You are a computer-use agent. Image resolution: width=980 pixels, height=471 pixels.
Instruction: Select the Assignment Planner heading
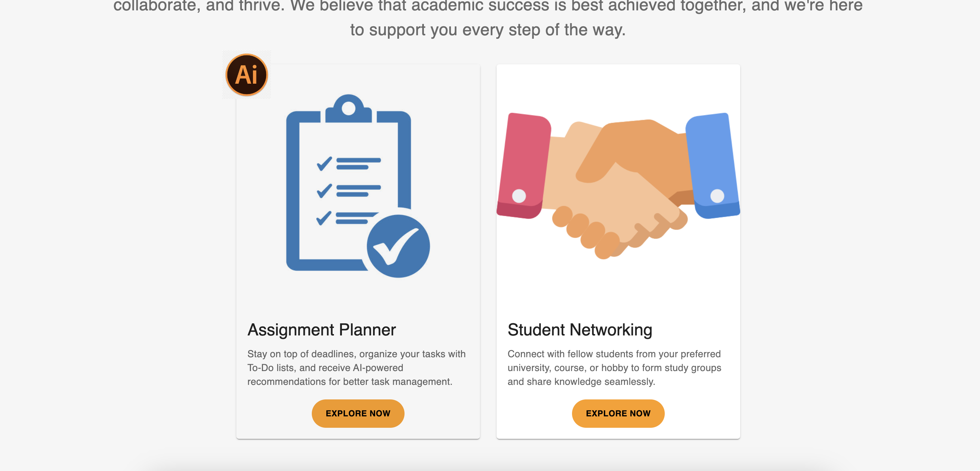[x=321, y=330]
